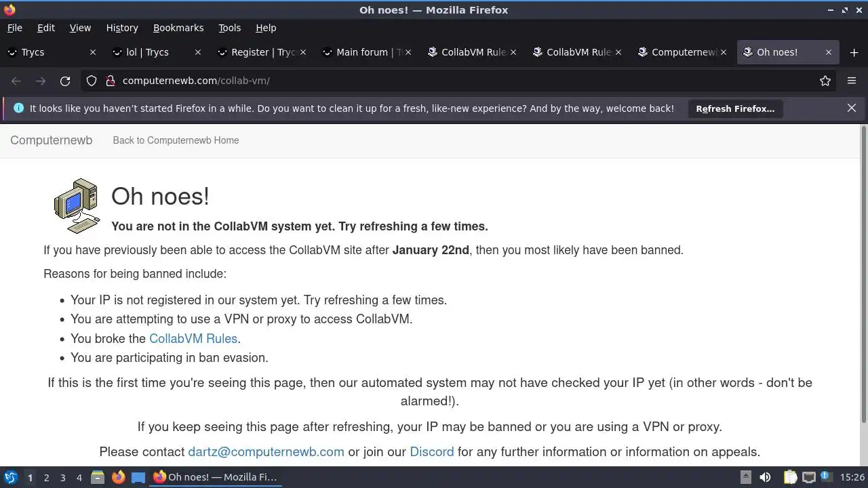The image size is (868, 488).
Task: Open the network connection tray icon
Action: [808, 477]
